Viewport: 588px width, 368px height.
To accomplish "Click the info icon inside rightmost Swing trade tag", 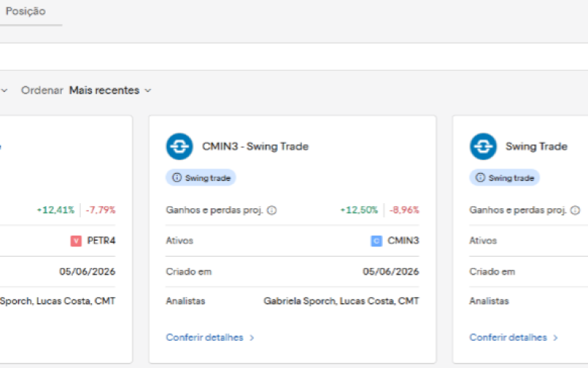I will pos(480,177).
